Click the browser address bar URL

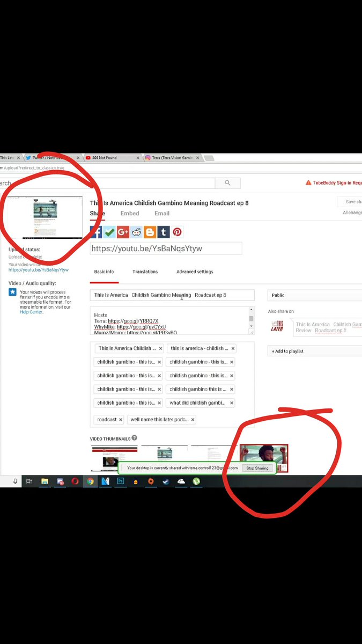[32, 168]
